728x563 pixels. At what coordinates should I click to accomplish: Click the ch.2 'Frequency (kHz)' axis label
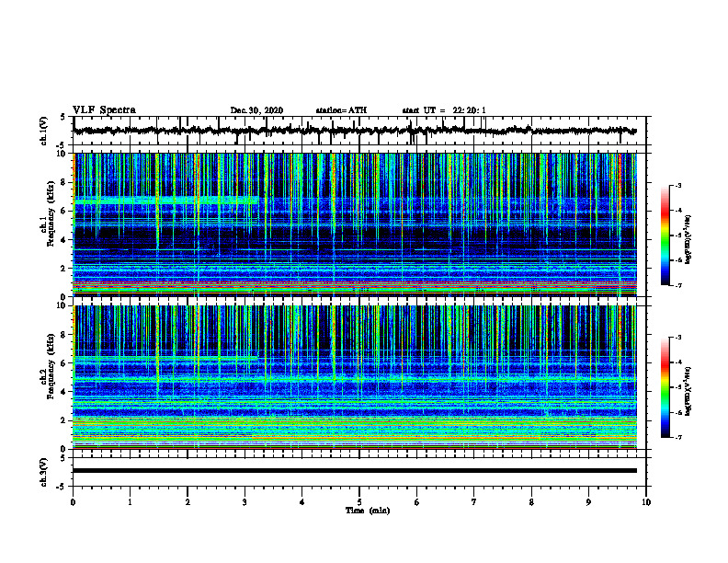[x=51, y=366]
